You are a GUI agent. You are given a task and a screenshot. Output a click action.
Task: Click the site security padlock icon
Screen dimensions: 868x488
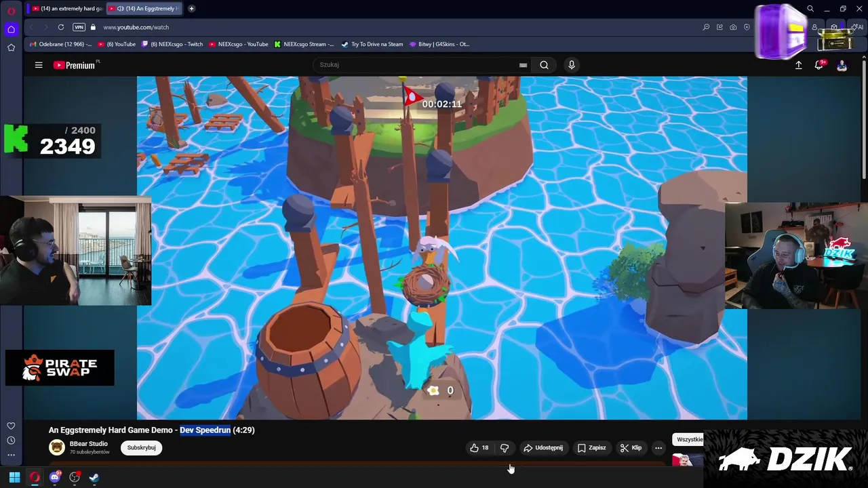[x=94, y=27]
